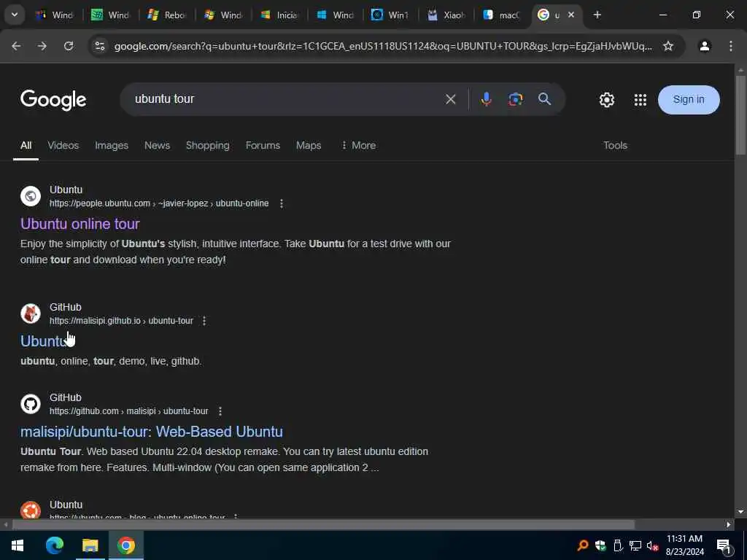Go back using Chrome's back arrow
747x560 pixels.
click(x=16, y=46)
